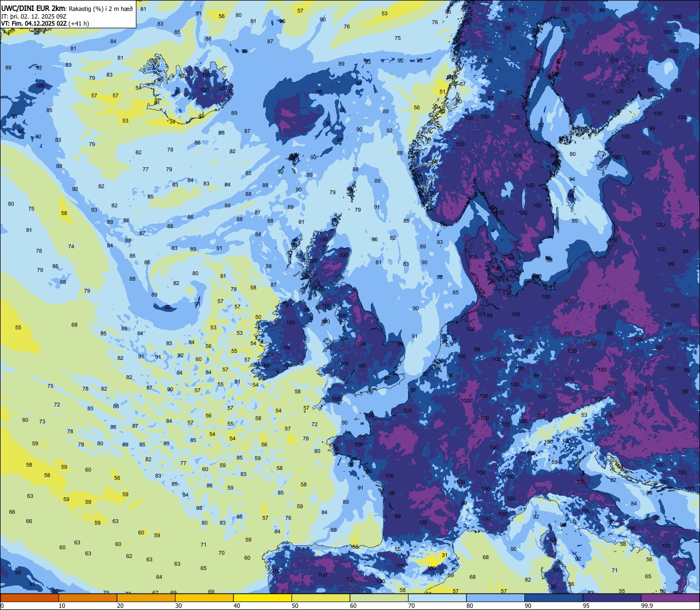700x610 pixels.
Task: Click the legend tick label '40'
Action: 237,606
